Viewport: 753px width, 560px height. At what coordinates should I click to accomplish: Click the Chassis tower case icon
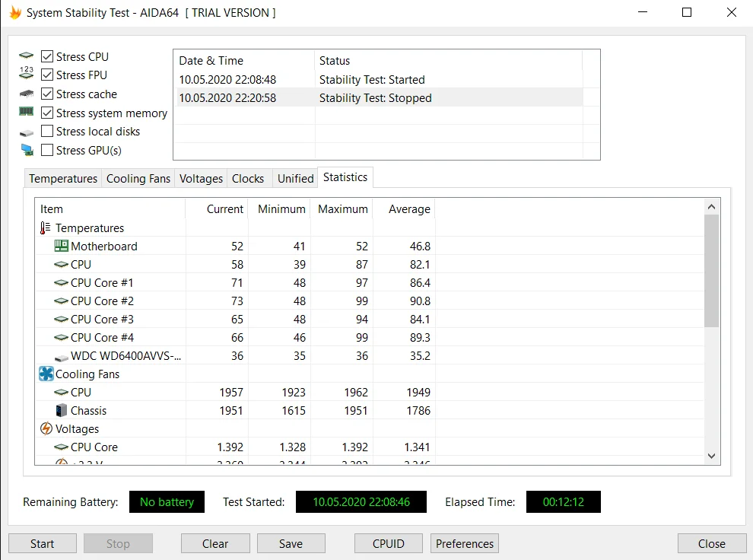coord(62,410)
